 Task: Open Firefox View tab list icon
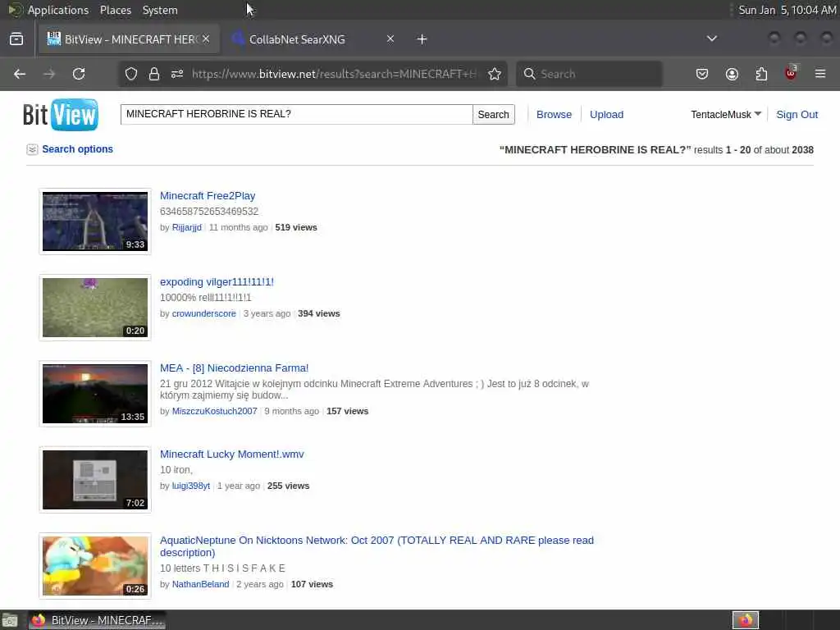[16, 39]
